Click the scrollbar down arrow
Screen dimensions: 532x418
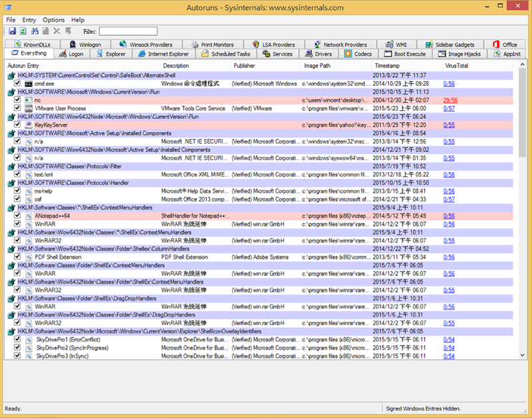click(523, 355)
